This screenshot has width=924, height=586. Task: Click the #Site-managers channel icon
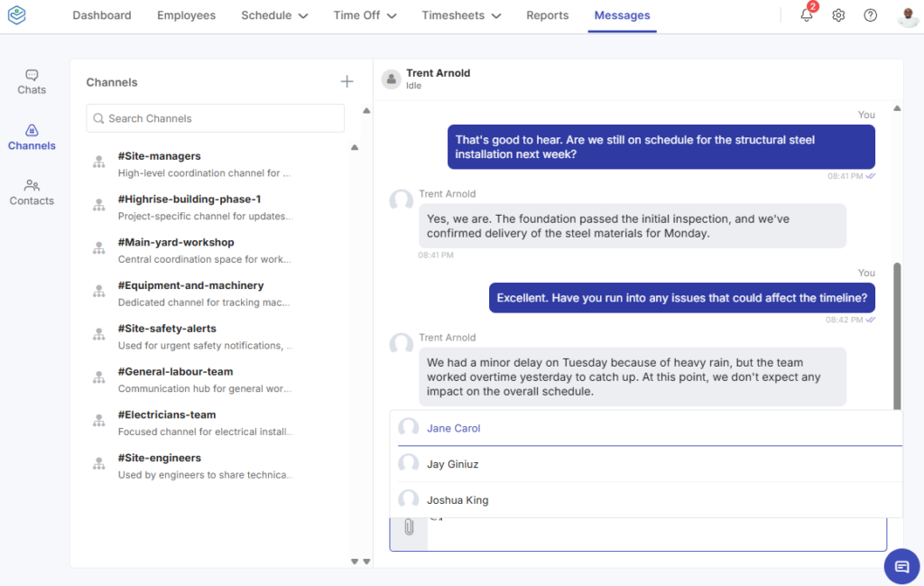[x=99, y=162]
